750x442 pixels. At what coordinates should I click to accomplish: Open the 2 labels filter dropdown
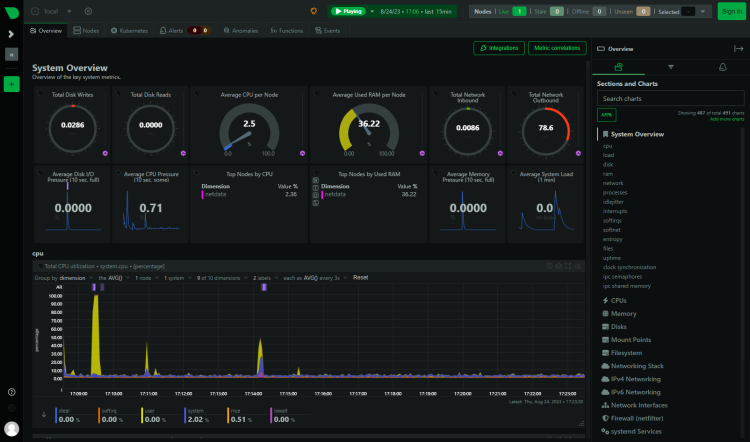tap(265, 278)
